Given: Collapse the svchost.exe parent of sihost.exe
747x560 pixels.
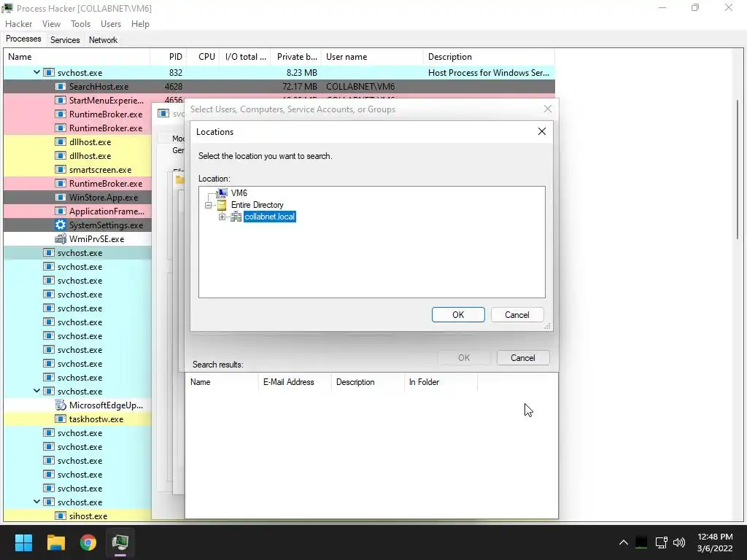Looking at the screenshot, I should tap(36, 502).
